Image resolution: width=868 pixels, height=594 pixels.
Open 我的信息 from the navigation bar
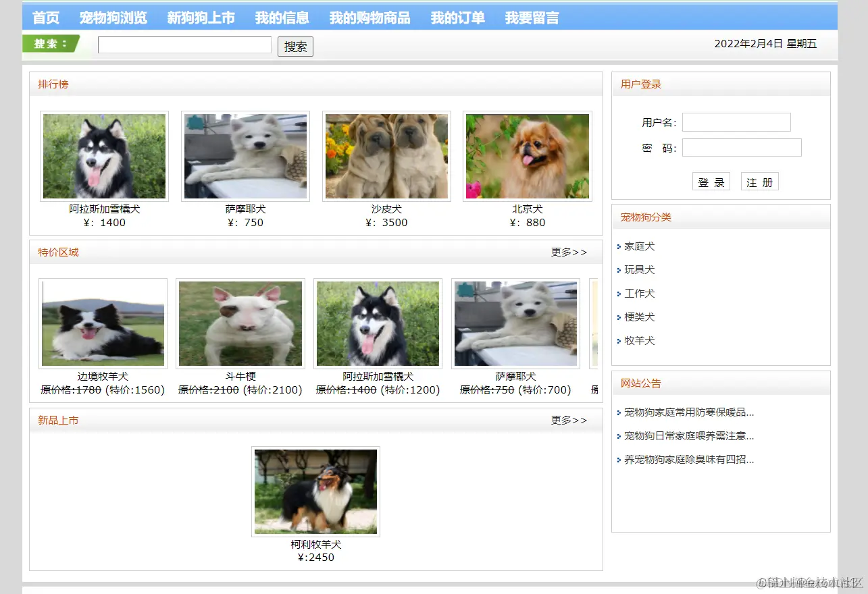coord(281,18)
